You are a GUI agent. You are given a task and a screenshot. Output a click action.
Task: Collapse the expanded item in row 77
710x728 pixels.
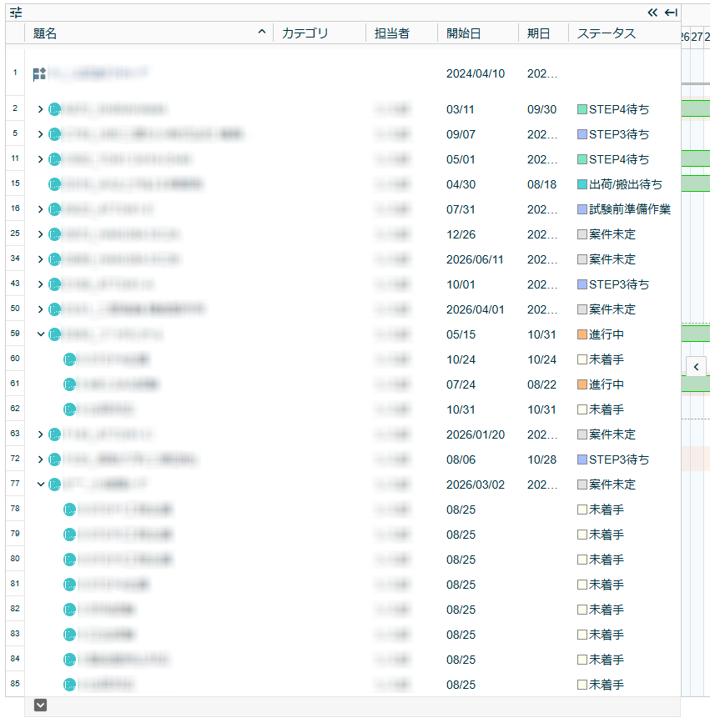[41, 484]
